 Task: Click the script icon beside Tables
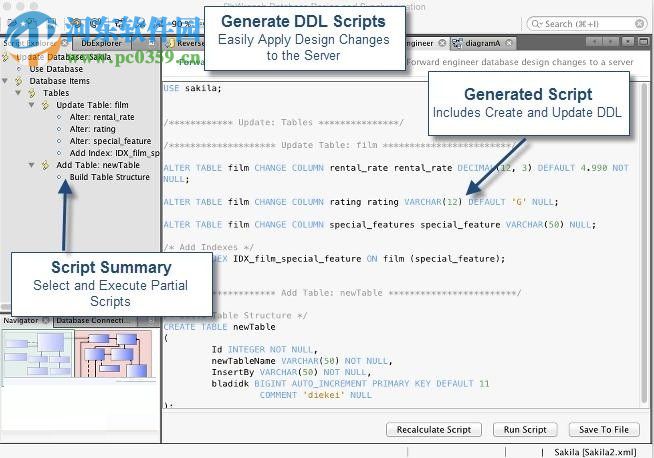point(32,93)
